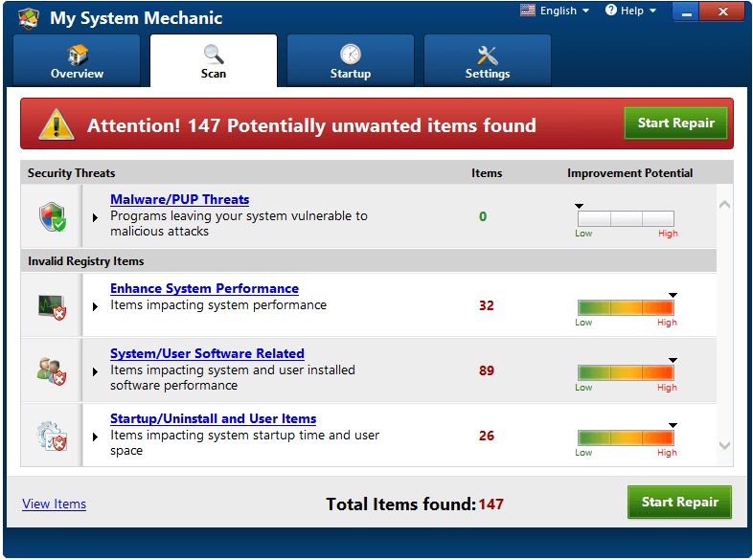Expand the Malware/PUP Threats row arrow
The image size is (753, 560).
pos(95,218)
